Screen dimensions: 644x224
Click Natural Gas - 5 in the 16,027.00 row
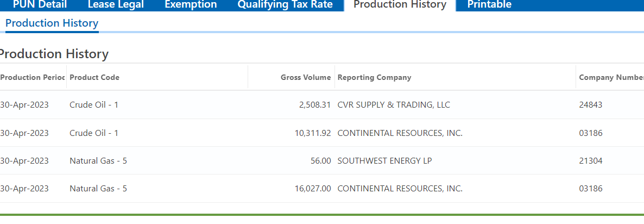coord(98,189)
